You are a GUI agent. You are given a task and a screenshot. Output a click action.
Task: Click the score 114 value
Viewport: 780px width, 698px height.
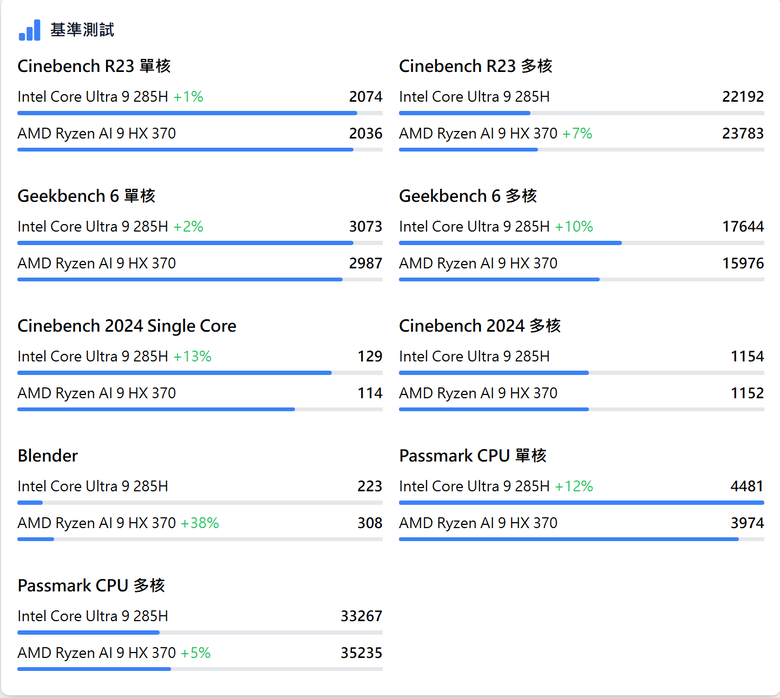click(370, 393)
